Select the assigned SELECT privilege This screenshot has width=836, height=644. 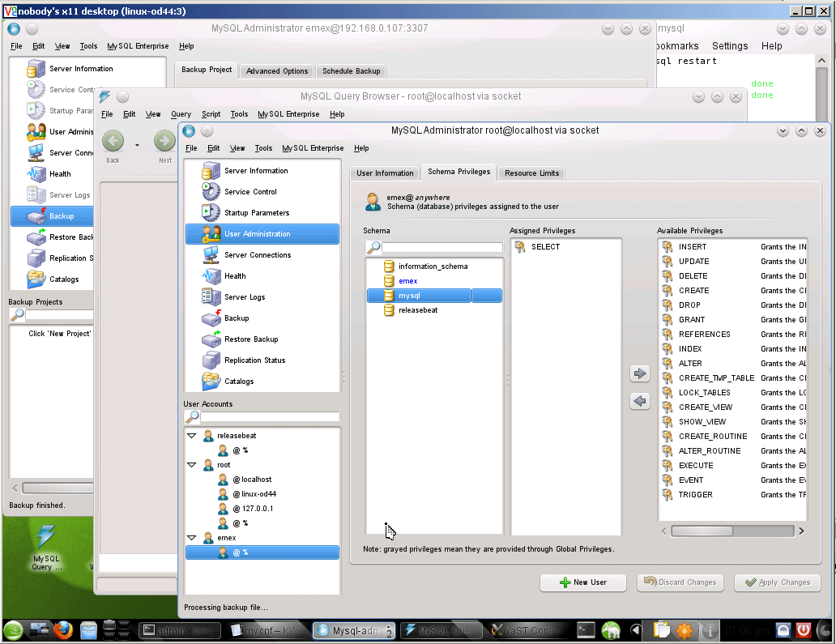tap(545, 247)
